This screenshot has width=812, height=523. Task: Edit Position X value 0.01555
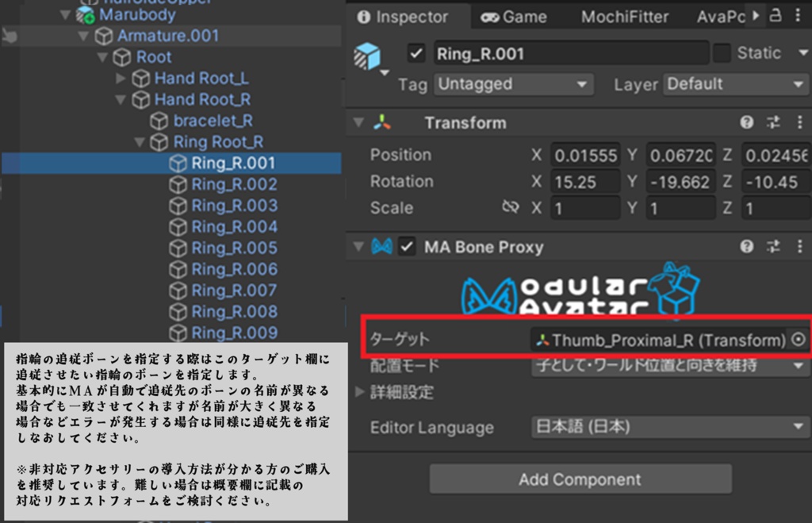tap(585, 156)
